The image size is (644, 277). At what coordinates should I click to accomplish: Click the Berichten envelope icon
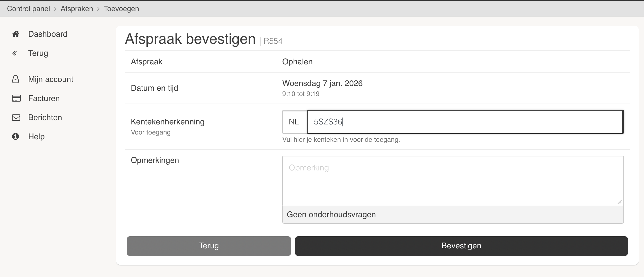tap(16, 117)
